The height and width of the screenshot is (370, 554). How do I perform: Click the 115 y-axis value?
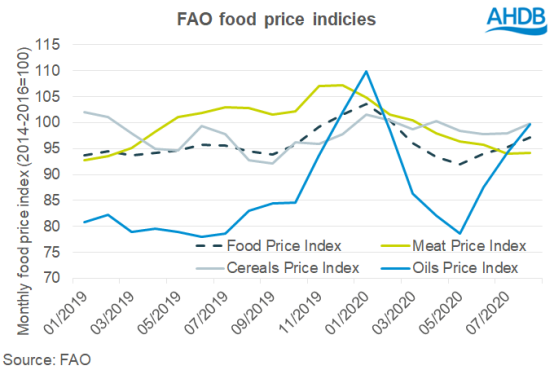click(x=47, y=45)
